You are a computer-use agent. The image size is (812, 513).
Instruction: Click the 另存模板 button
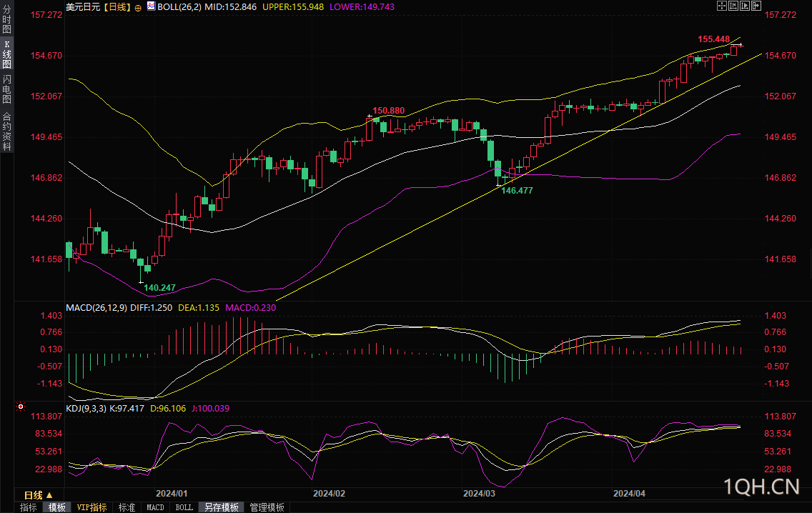[x=222, y=507]
